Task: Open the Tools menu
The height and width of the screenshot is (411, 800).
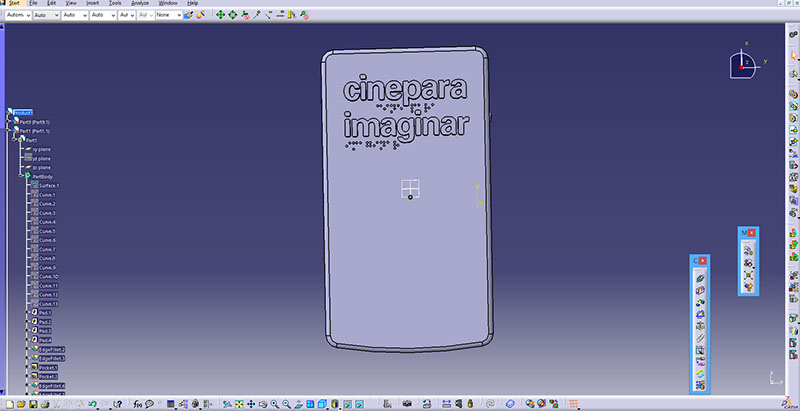Action: 115,3
